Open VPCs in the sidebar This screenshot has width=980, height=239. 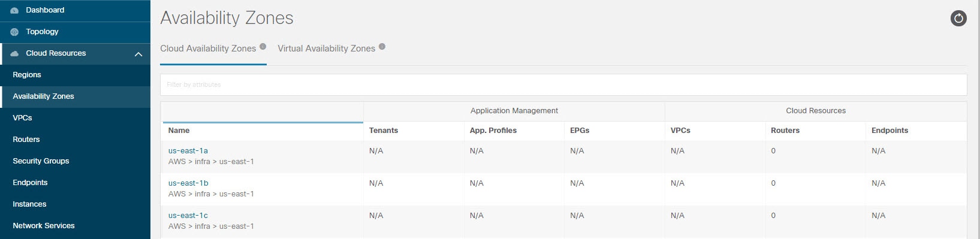pyautogui.click(x=22, y=118)
